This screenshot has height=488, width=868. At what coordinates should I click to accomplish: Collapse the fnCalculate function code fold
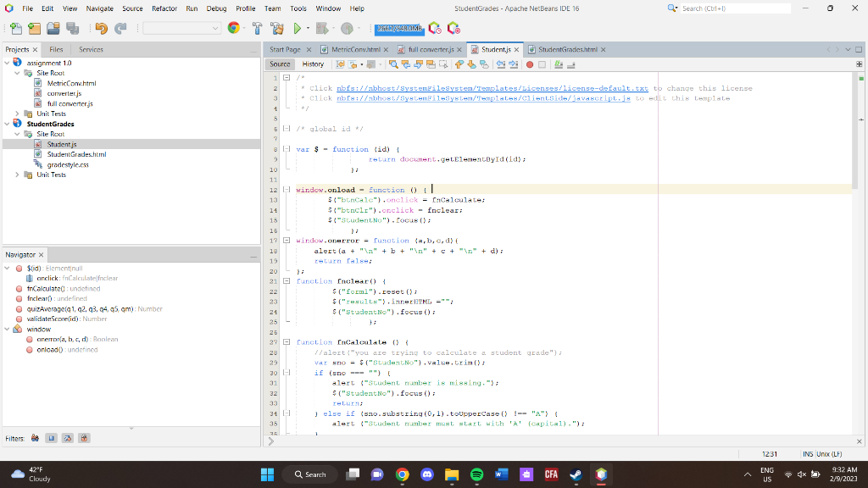point(287,342)
